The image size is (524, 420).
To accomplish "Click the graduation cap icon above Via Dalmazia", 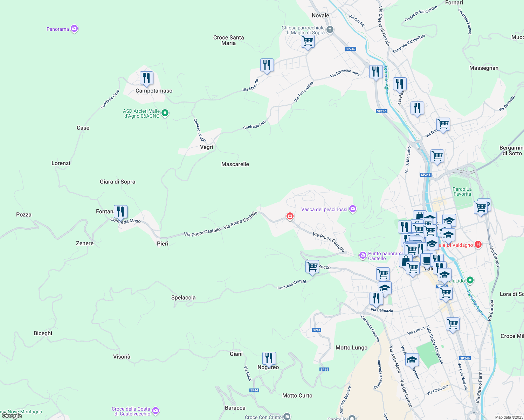I will tap(385, 288).
